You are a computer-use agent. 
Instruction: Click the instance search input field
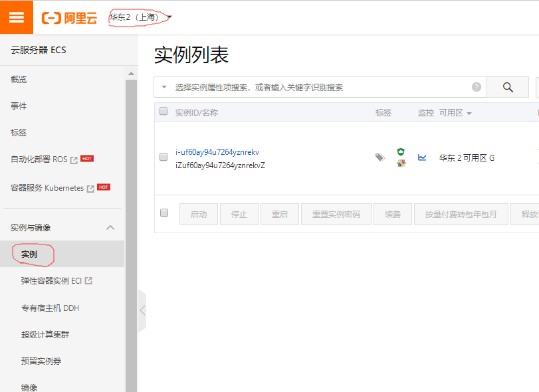[x=320, y=87]
